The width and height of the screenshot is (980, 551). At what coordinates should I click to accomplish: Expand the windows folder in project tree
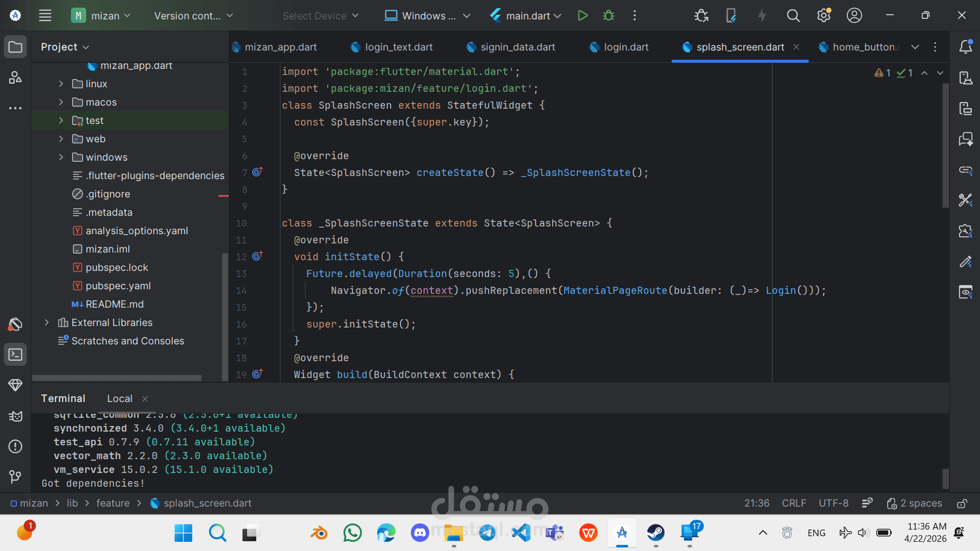[x=61, y=157]
